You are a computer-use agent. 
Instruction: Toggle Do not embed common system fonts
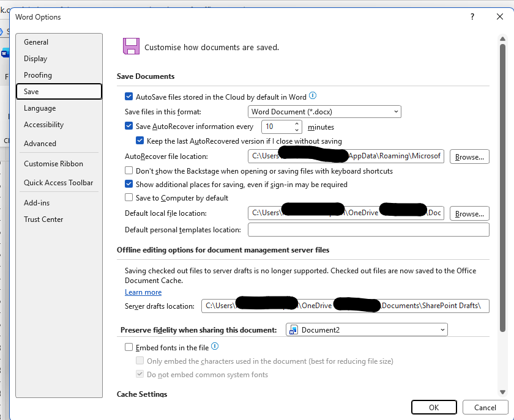(140, 374)
